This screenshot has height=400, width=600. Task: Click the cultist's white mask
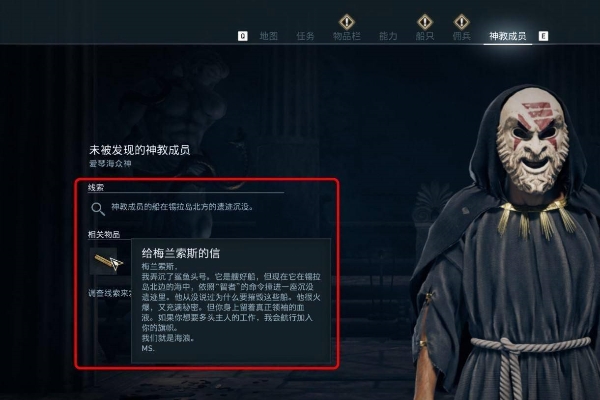pyautogui.click(x=533, y=140)
